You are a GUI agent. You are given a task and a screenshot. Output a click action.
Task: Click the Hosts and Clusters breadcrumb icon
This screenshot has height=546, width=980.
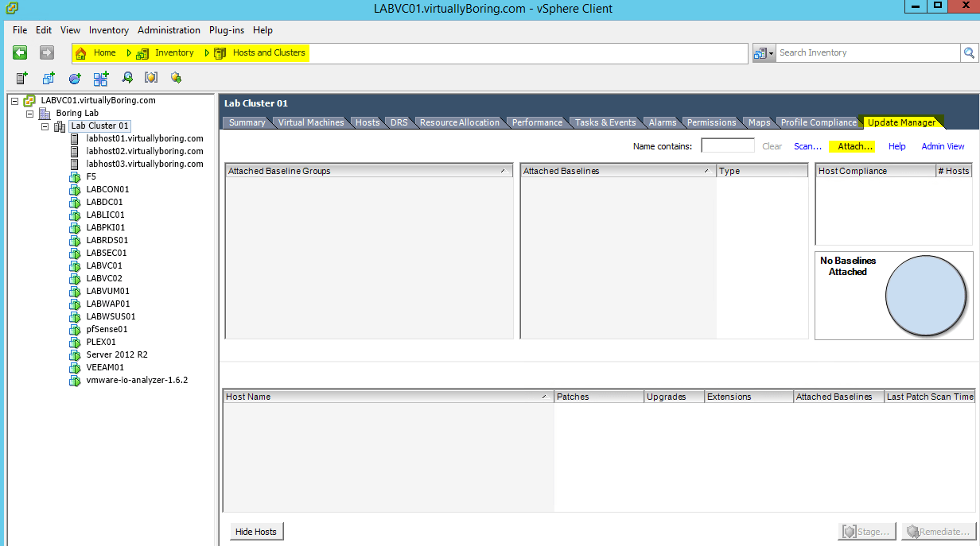tap(220, 53)
